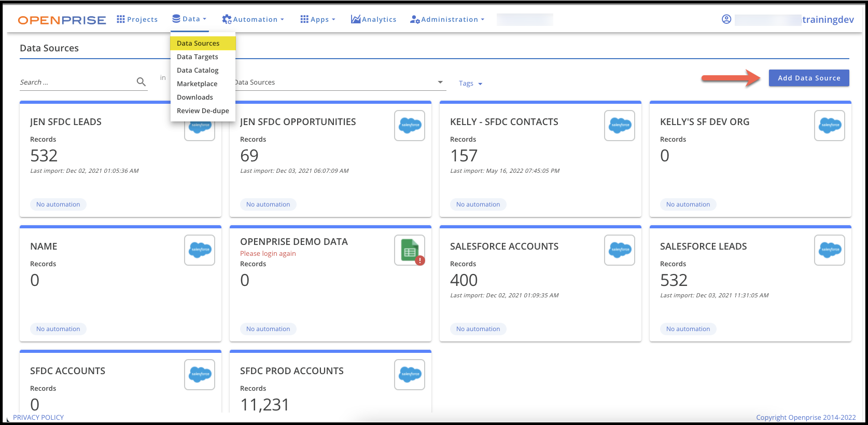Click Google Sheets icon on OPENPRISE DEMO DATA card
Image resolution: width=868 pixels, height=425 pixels.
[x=410, y=250]
